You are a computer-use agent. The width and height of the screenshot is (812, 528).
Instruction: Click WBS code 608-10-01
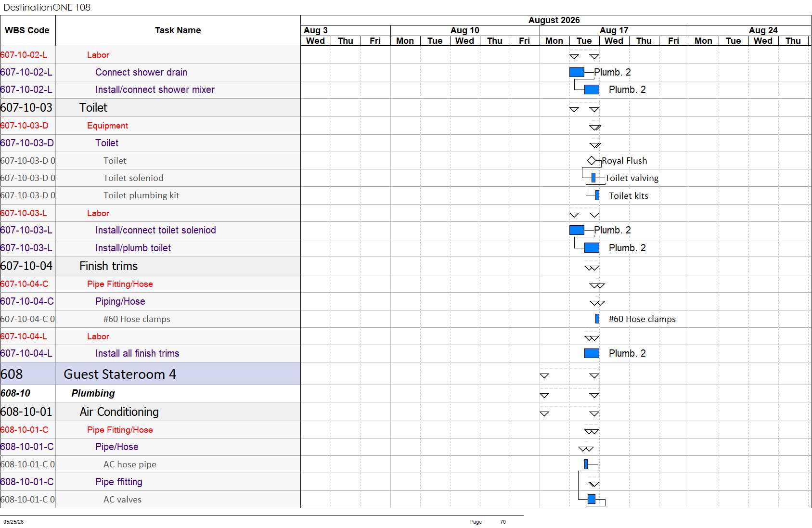point(26,412)
